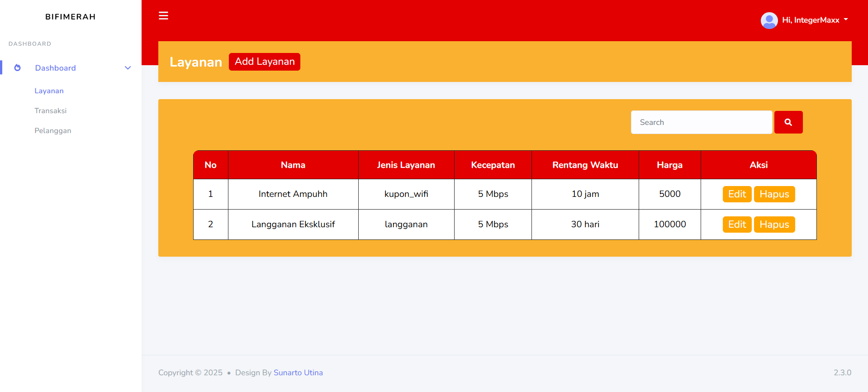This screenshot has height=392, width=868.
Task: Click the Harga column header
Action: click(669, 165)
